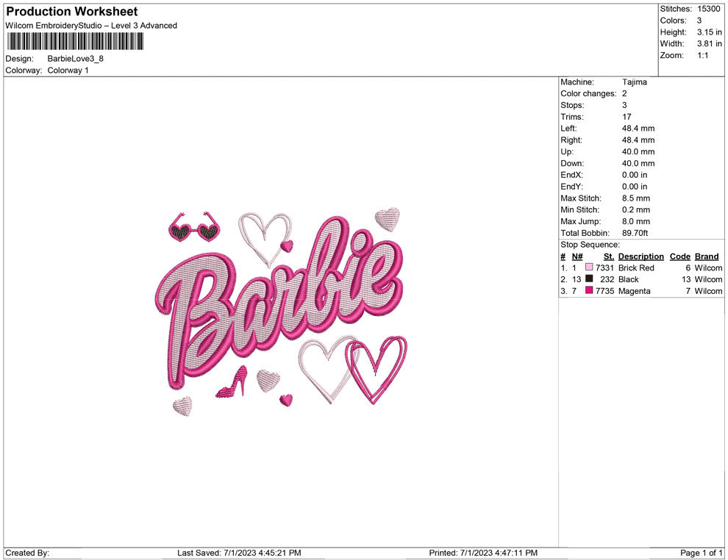Click the 'Color changes:' label
The image size is (728, 560).
coord(589,94)
